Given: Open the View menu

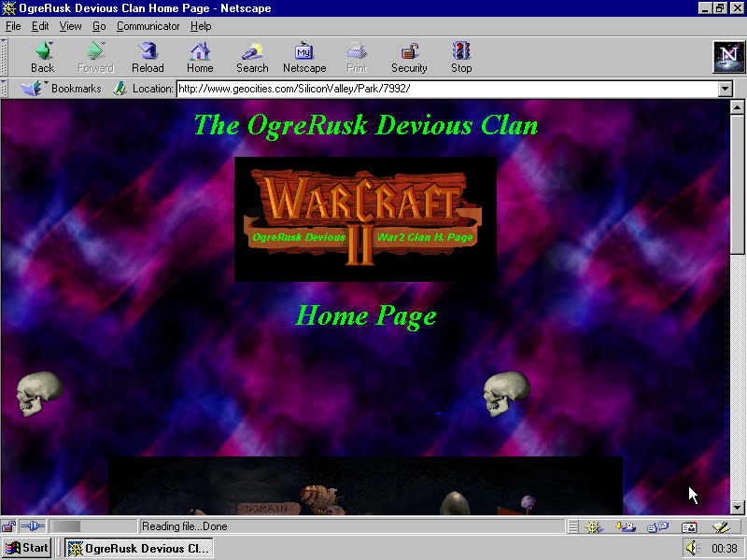Looking at the screenshot, I should (x=70, y=26).
